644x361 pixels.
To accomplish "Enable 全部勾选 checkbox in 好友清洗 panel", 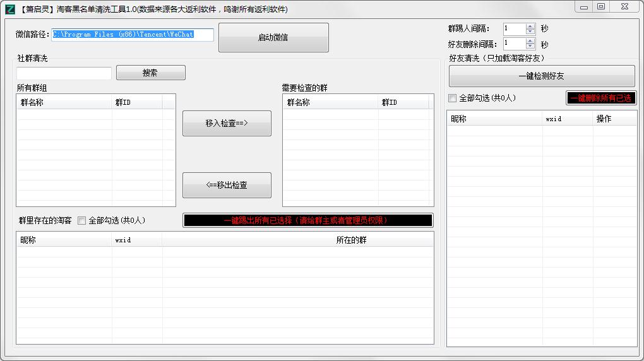I will (452, 98).
